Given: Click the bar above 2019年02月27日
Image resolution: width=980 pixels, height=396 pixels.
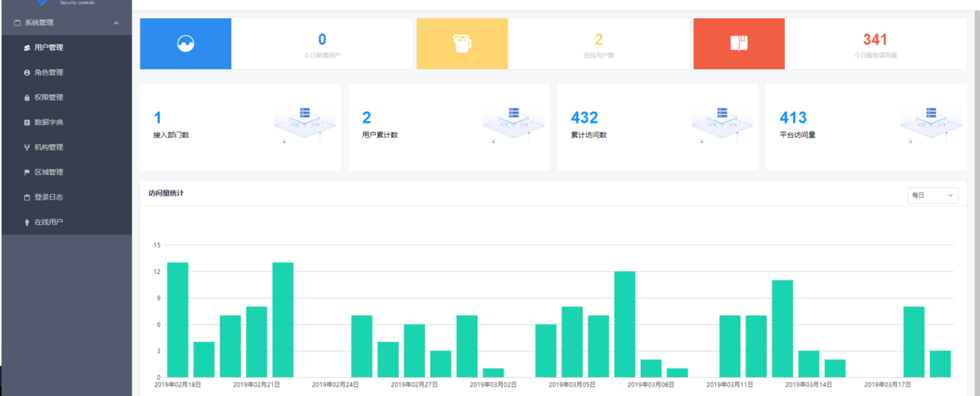Looking at the screenshot, I should (415, 350).
